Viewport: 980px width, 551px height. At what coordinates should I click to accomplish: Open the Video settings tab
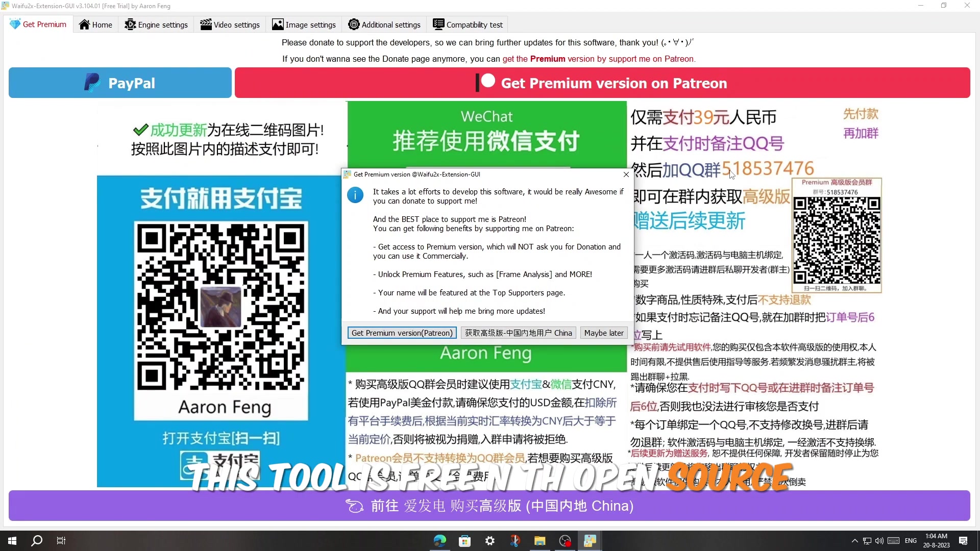click(230, 24)
